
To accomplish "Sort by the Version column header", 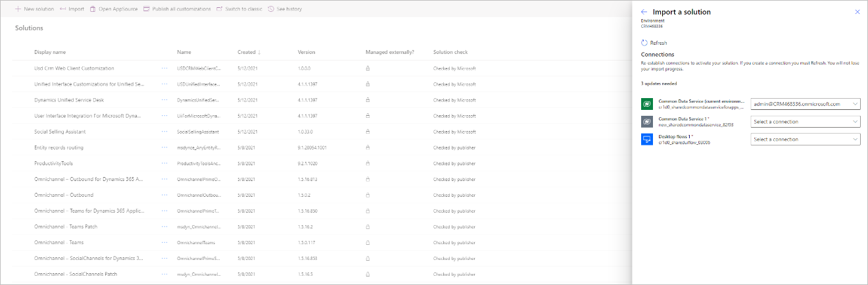I will pyautogui.click(x=306, y=52).
